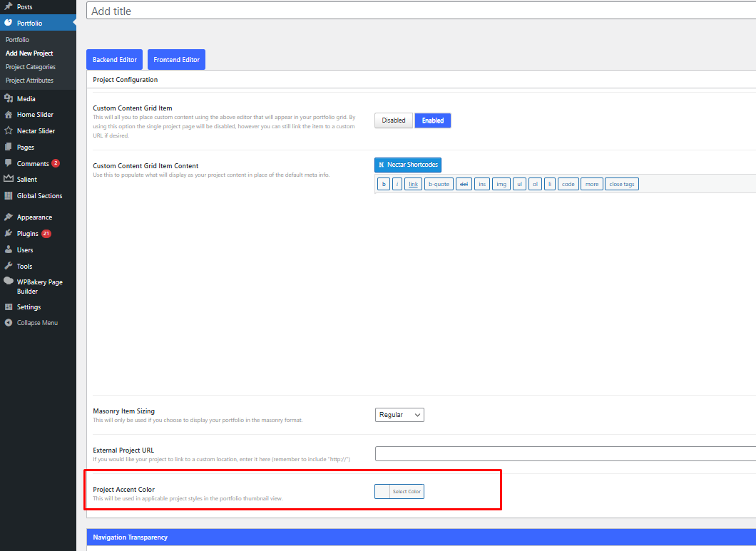This screenshot has width=756, height=551.
Task: Open the Nectar Shortcodes menu
Action: pyautogui.click(x=408, y=165)
